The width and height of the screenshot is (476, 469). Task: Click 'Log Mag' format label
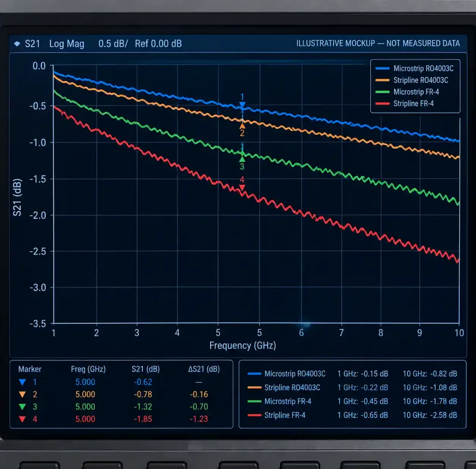pyautogui.click(x=67, y=44)
